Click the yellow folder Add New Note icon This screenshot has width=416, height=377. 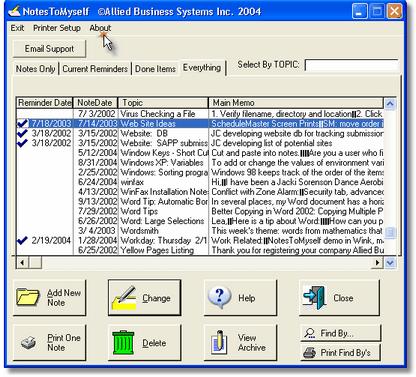pos(28,296)
